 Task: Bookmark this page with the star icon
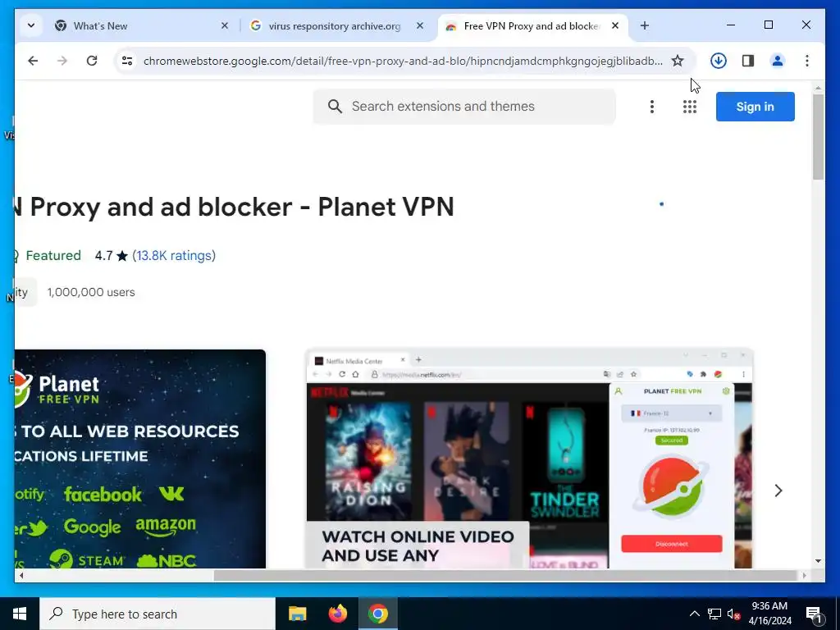pyautogui.click(x=678, y=61)
